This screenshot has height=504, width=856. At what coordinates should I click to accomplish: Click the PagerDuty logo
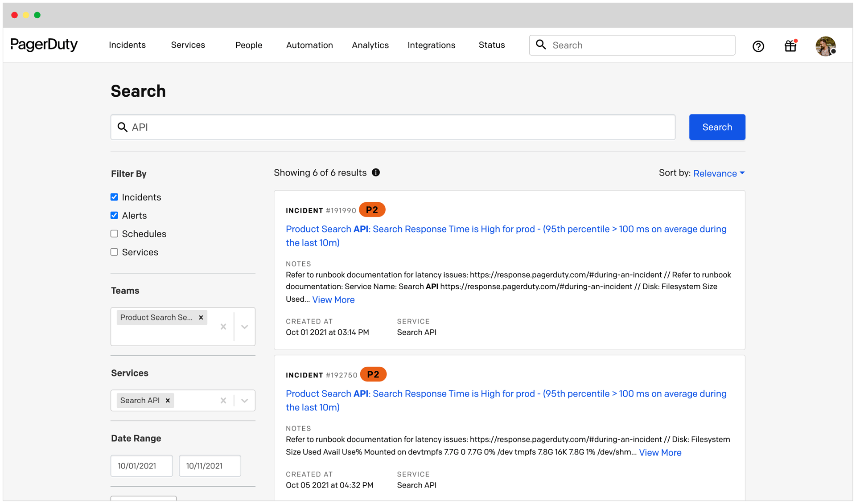click(44, 45)
